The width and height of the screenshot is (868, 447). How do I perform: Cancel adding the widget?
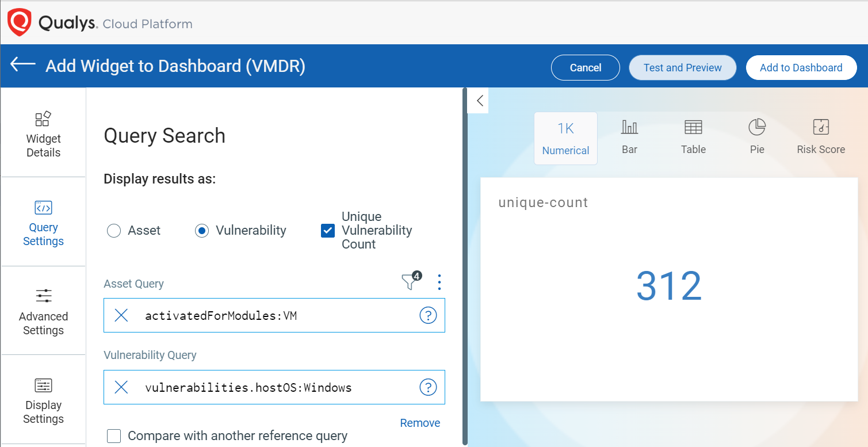click(586, 67)
